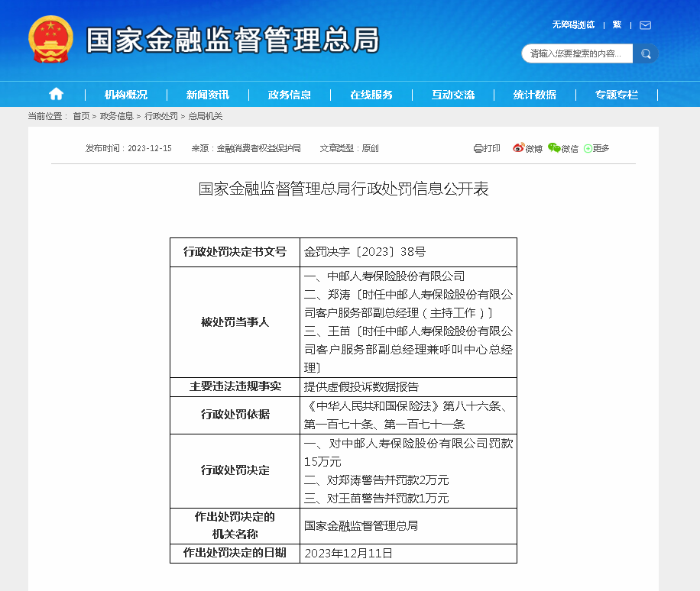Click 文章类型：原创 text
700x591 pixels.
coord(349,148)
